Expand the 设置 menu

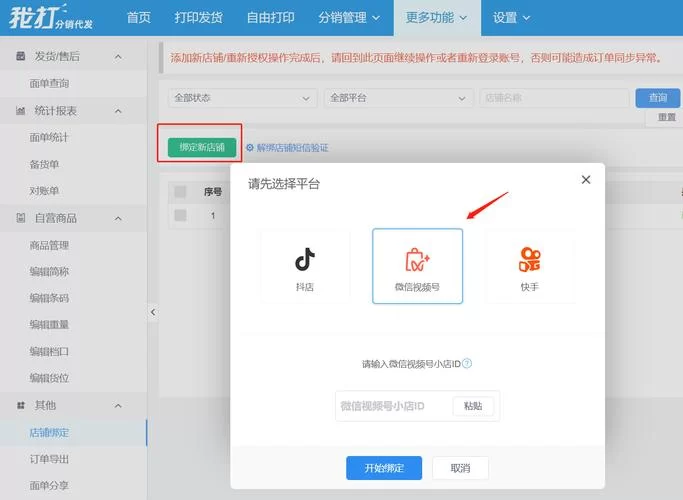(x=511, y=18)
